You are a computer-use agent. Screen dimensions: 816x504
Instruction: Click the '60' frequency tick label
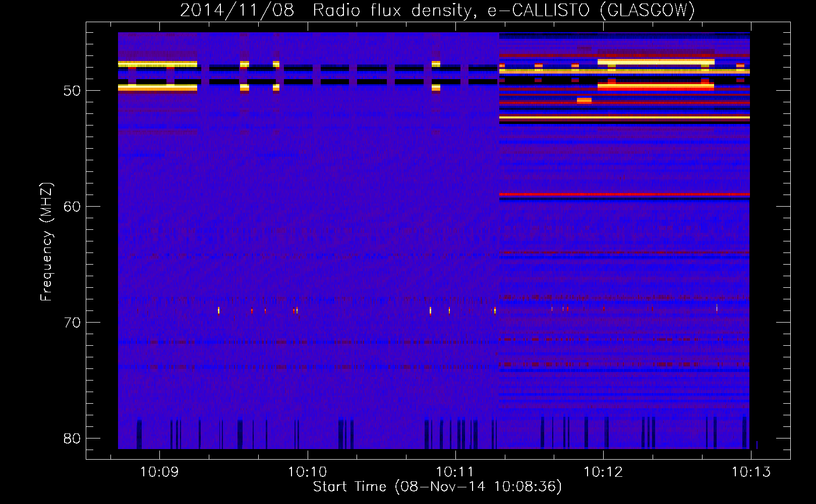[x=72, y=207]
